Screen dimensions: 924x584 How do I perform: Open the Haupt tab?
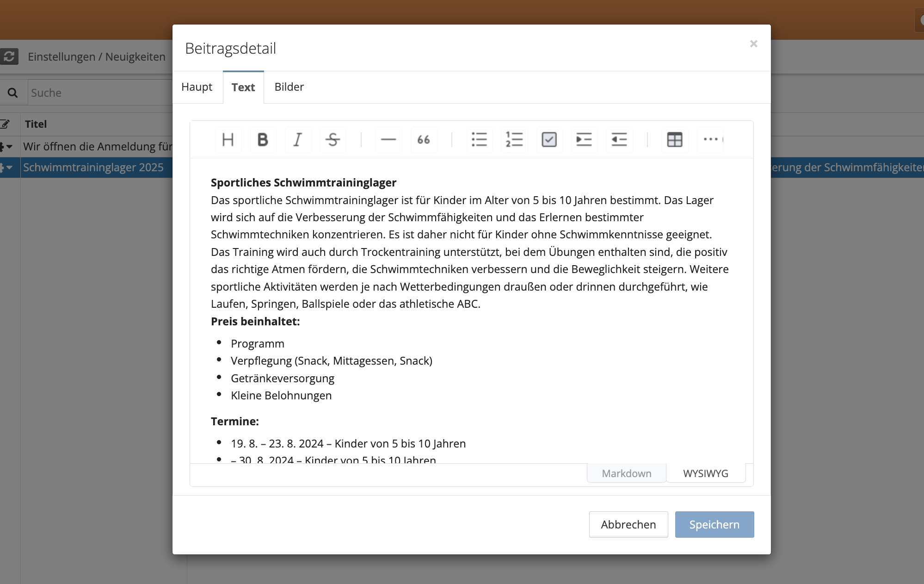[x=197, y=87]
